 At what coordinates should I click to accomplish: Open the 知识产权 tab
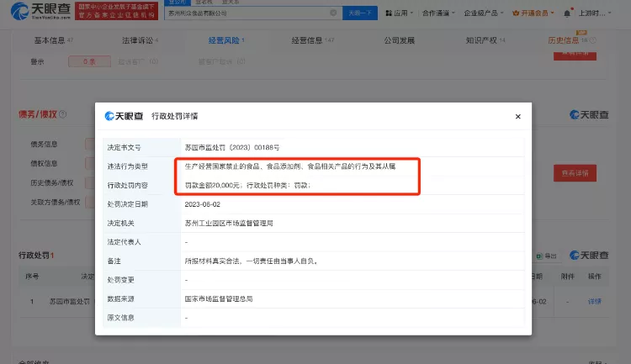tap(485, 40)
